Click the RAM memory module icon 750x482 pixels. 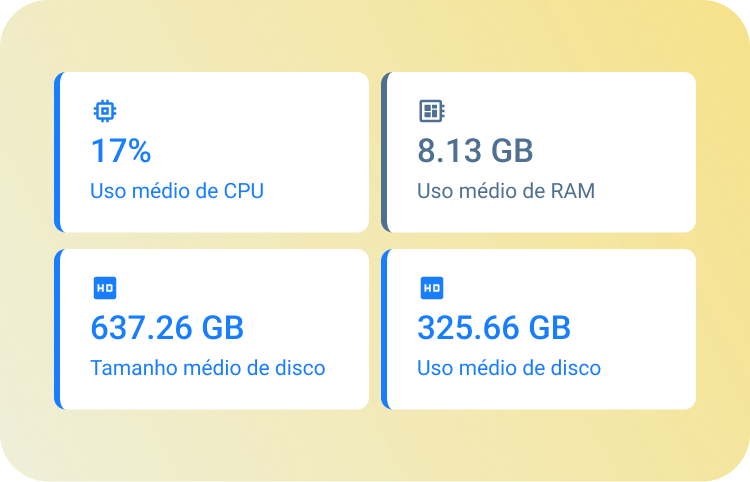point(431,111)
